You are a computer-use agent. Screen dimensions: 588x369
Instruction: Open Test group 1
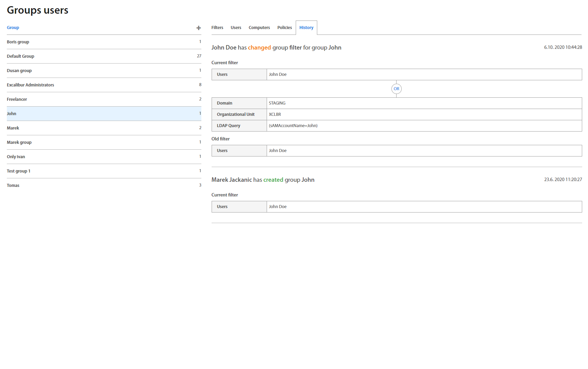18,171
